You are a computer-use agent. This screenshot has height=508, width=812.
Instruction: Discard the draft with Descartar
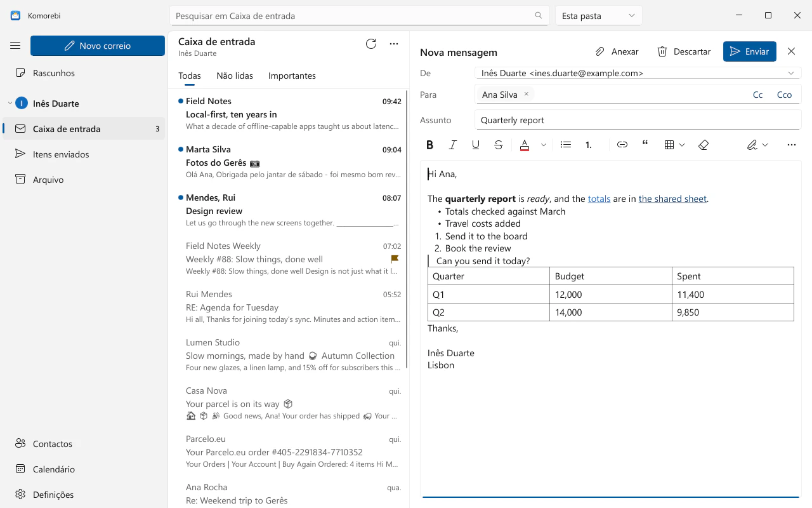(684, 51)
